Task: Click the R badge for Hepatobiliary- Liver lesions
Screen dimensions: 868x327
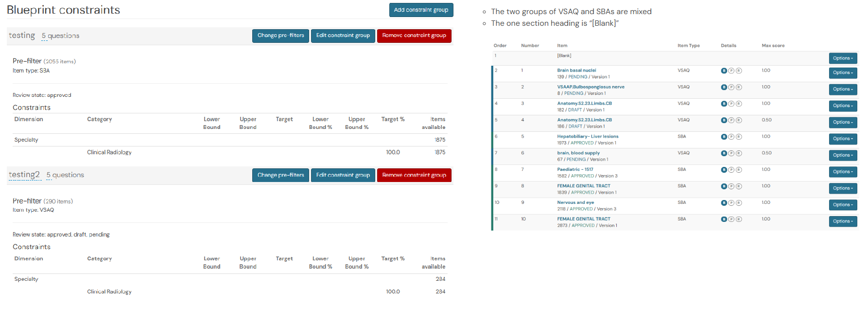Action: pyautogui.click(x=739, y=137)
